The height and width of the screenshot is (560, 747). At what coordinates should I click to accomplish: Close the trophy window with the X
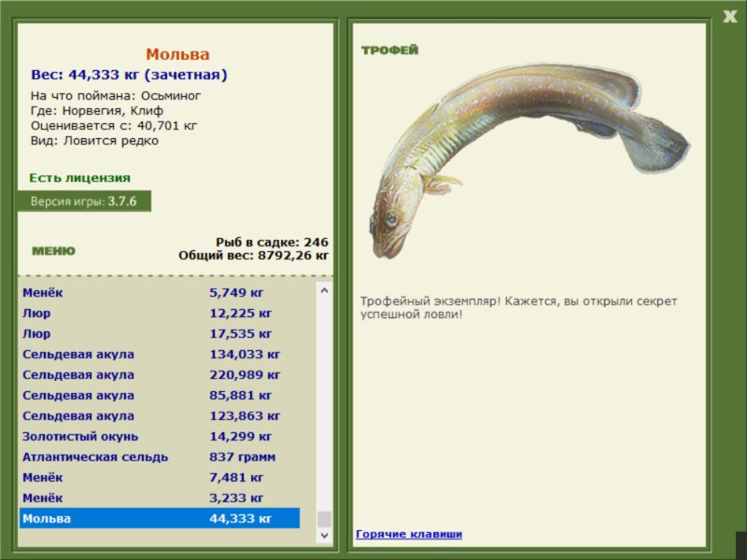click(x=729, y=17)
